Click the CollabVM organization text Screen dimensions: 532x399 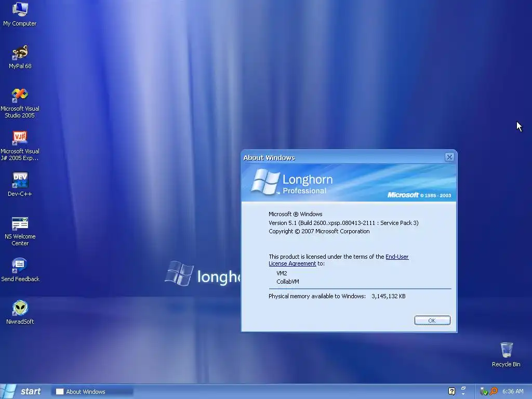click(x=288, y=282)
